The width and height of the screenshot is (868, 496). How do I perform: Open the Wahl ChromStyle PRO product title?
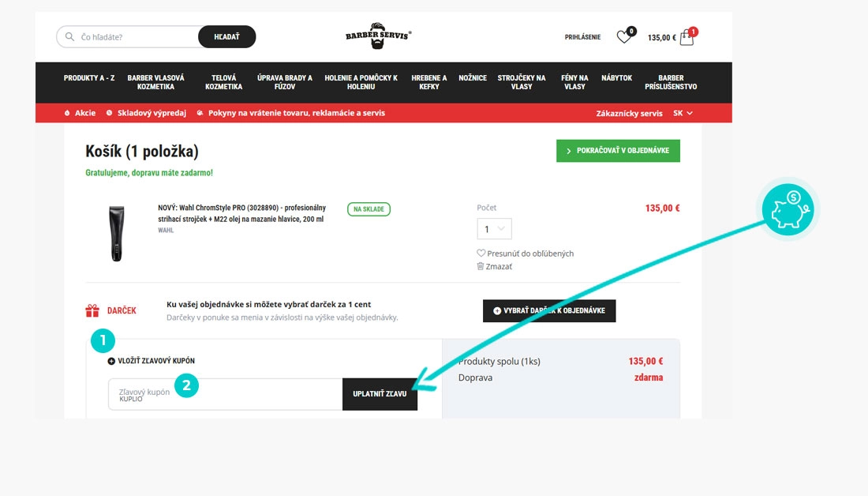tap(242, 213)
